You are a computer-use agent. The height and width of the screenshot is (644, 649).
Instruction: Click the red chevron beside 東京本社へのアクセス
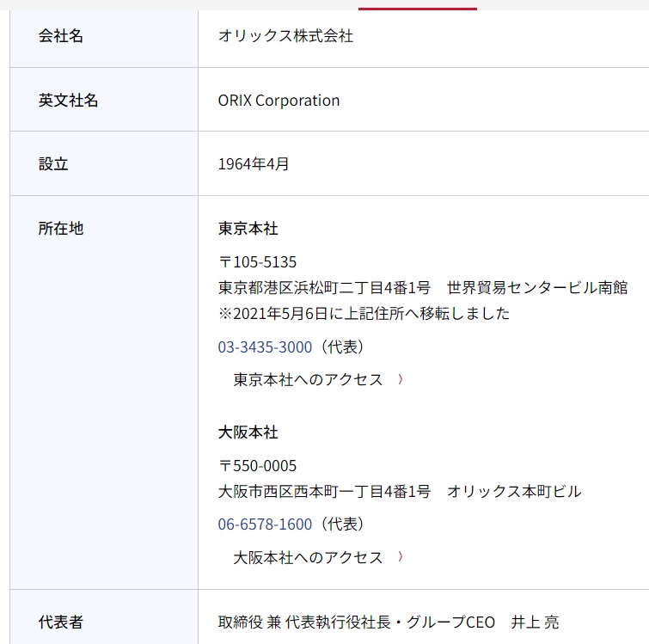[401, 379]
